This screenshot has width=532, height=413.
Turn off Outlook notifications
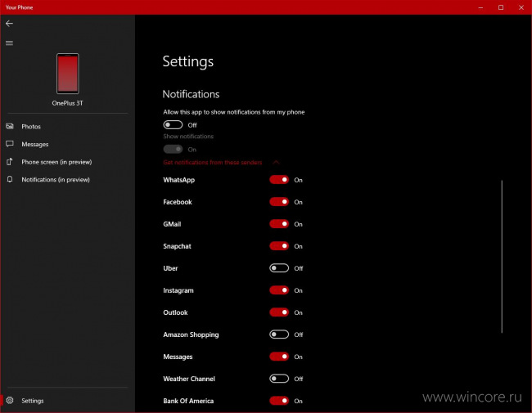(279, 312)
